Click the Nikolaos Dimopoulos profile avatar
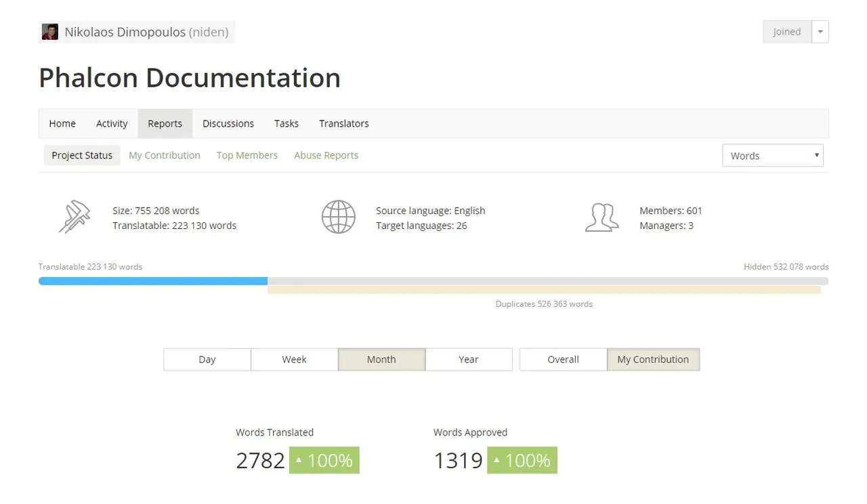The image size is (867, 504). 49,32
